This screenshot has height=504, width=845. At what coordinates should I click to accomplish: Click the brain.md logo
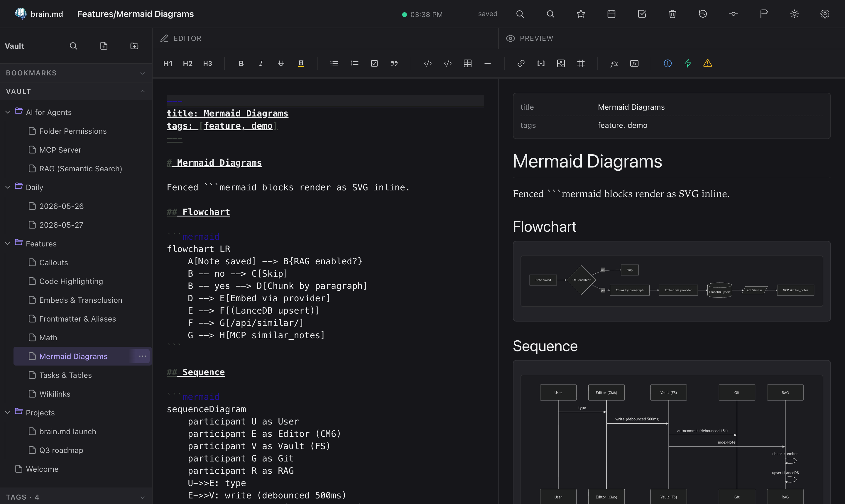[39, 14]
